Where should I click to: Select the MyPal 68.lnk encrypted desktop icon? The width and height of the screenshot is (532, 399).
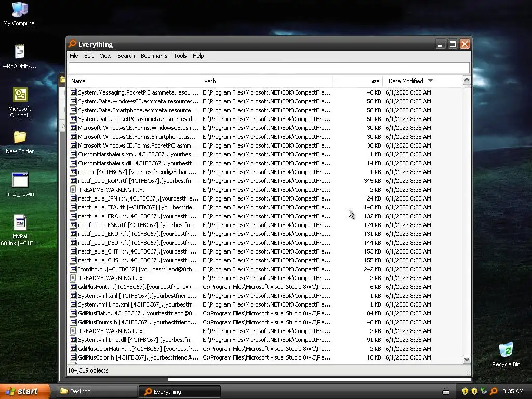coord(20,230)
